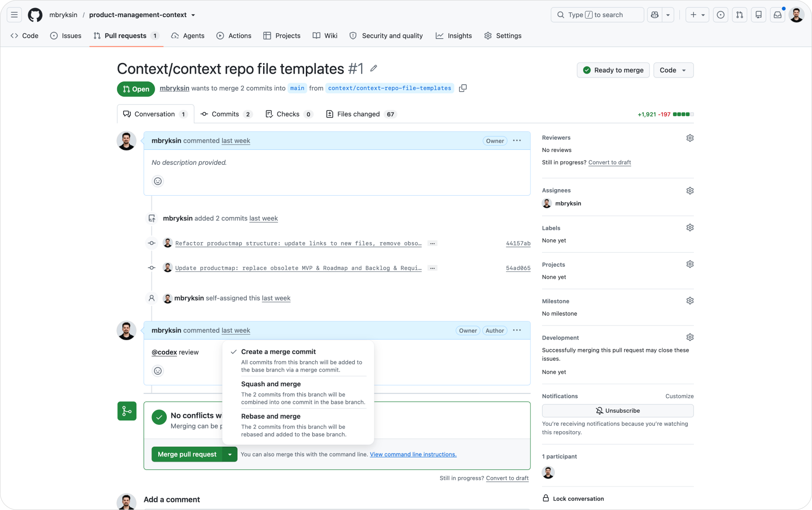Open View command line instructions link
The image size is (812, 510).
point(413,454)
